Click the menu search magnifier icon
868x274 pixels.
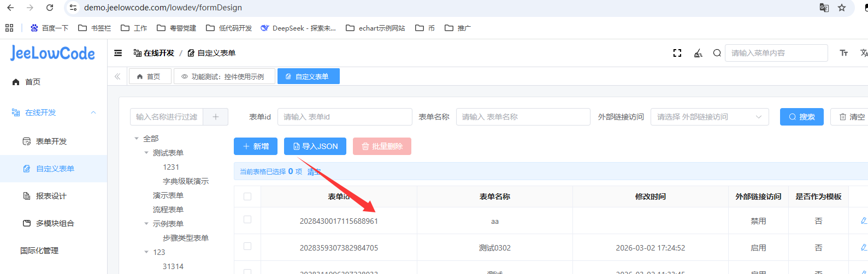[x=717, y=53]
